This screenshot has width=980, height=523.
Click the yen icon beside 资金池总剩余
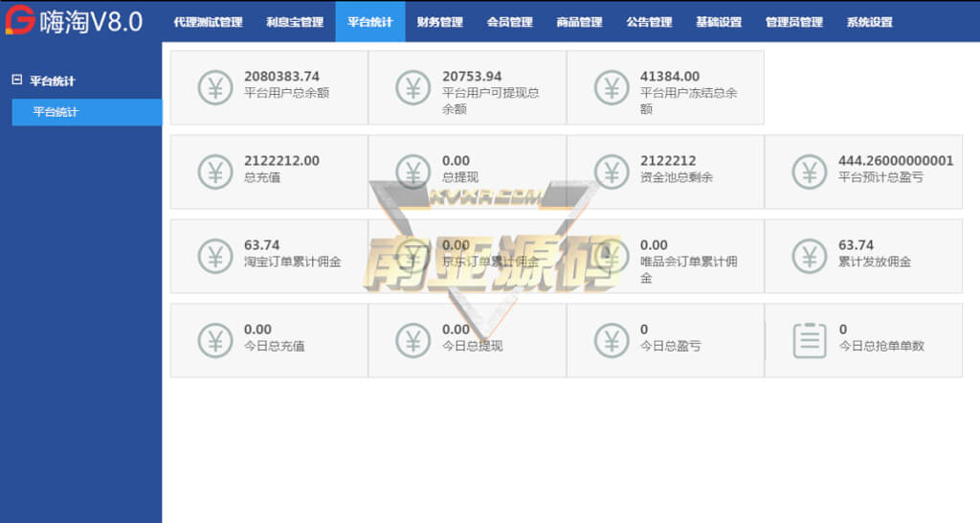point(612,172)
